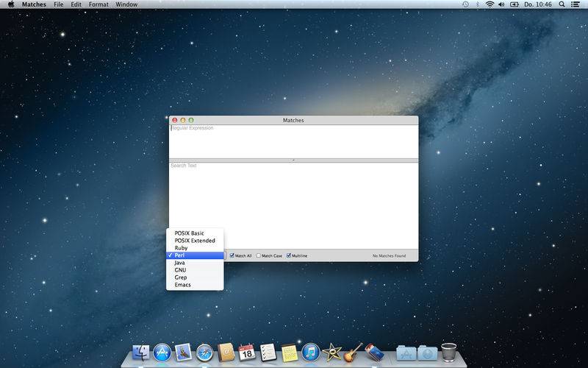Open the Applications folder stack in Dock

(406, 353)
